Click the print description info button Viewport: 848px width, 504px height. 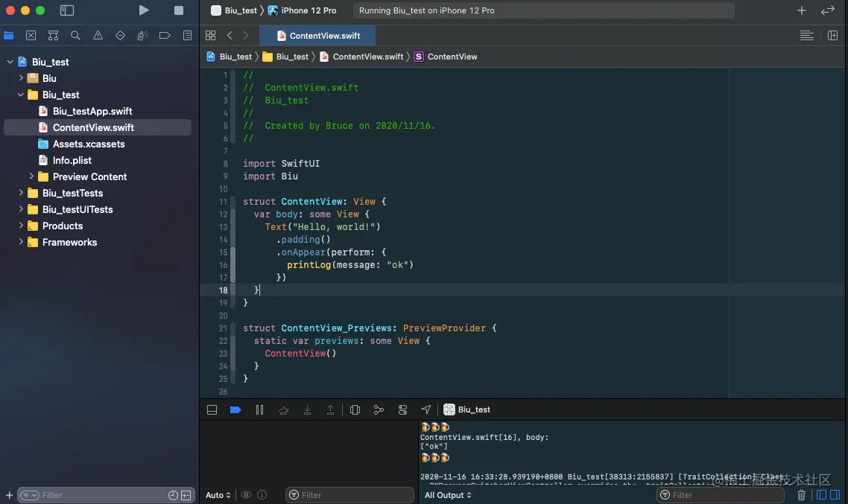point(262,495)
